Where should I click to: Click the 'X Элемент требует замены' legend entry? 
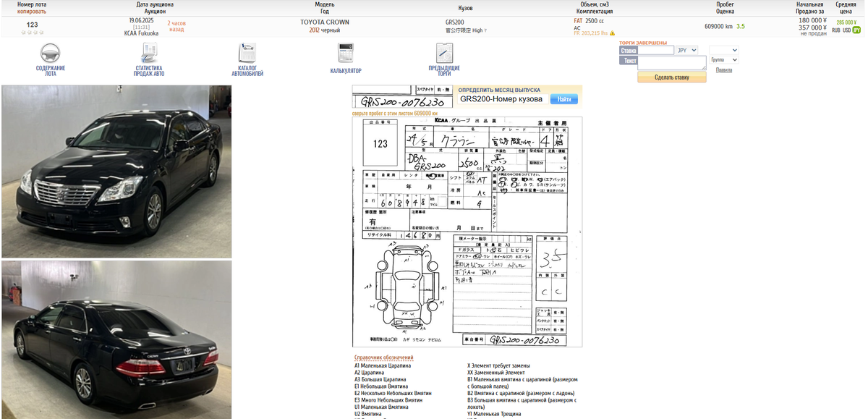tap(498, 366)
